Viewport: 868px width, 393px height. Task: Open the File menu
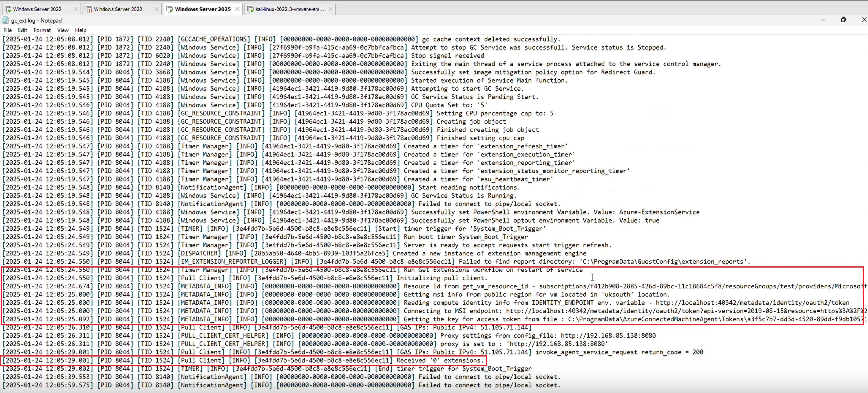7,30
